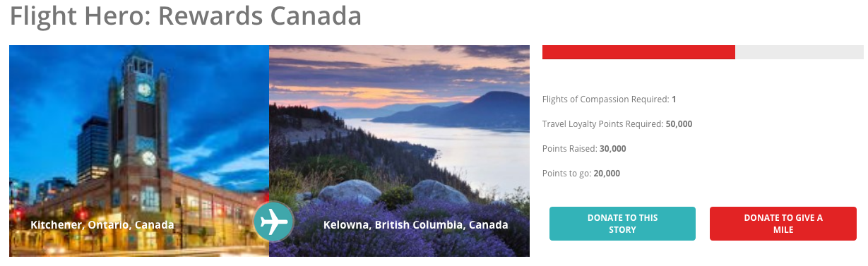The height and width of the screenshot is (266, 868).
Task: Click the 50,000 points required value
Action: point(679,124)
